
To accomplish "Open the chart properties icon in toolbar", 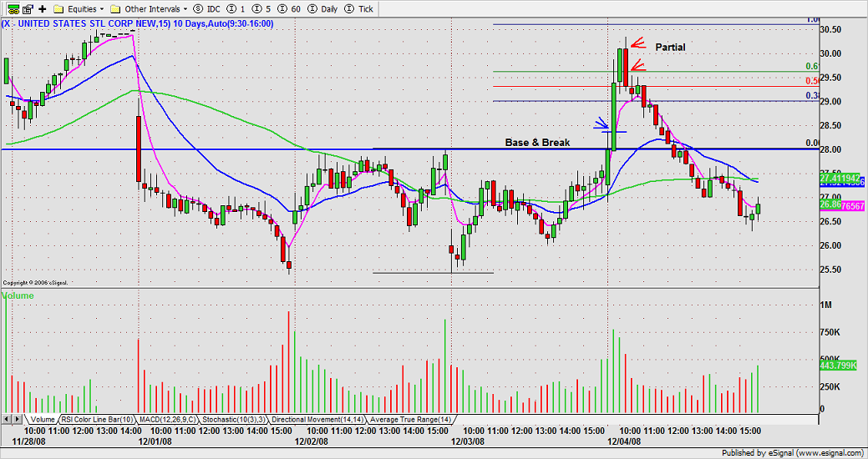I will [28, 9].
